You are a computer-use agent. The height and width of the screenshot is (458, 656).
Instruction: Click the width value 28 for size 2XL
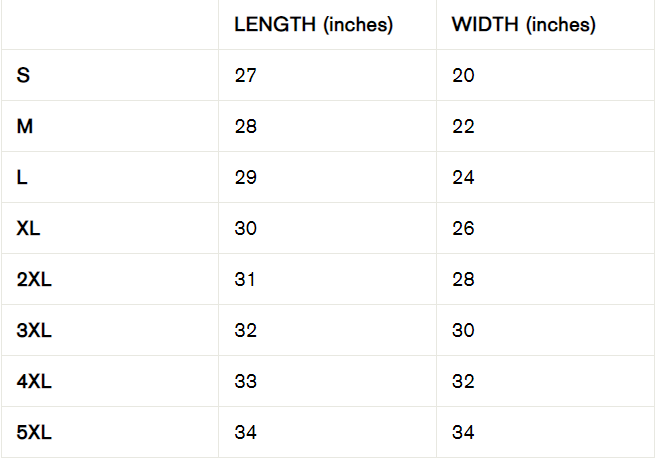(463, 280)
